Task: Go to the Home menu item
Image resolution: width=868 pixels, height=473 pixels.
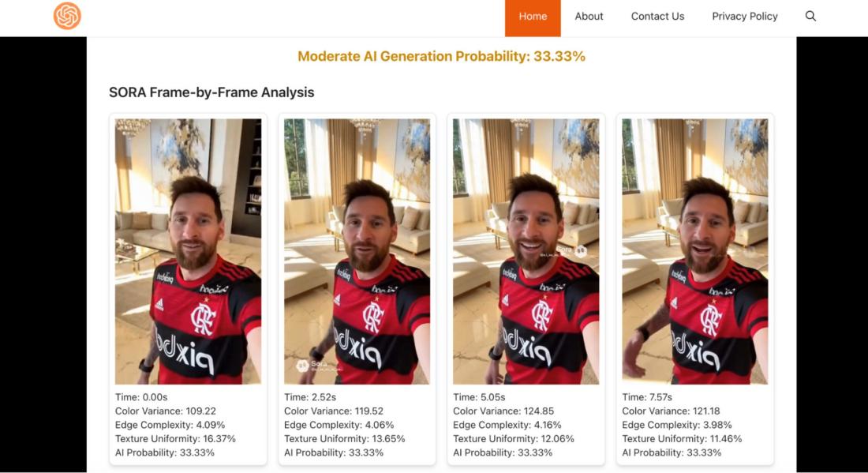Action: [533, 17]
